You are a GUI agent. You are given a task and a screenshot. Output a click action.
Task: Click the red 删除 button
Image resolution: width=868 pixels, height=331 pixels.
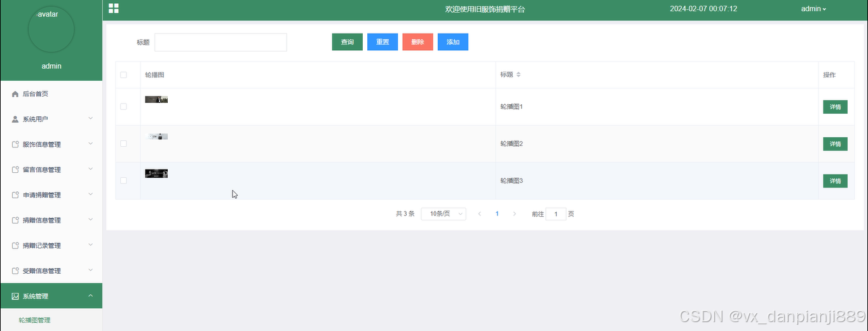click(417, 42)
